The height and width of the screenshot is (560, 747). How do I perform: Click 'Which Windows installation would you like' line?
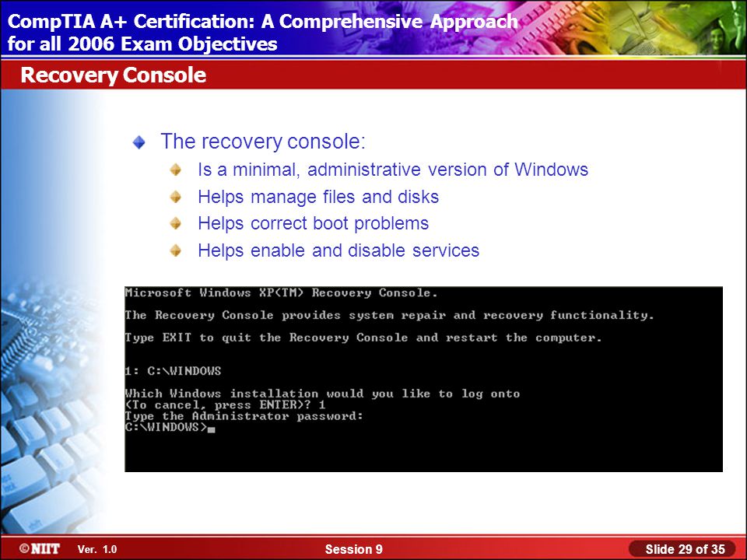coord(322,394)
